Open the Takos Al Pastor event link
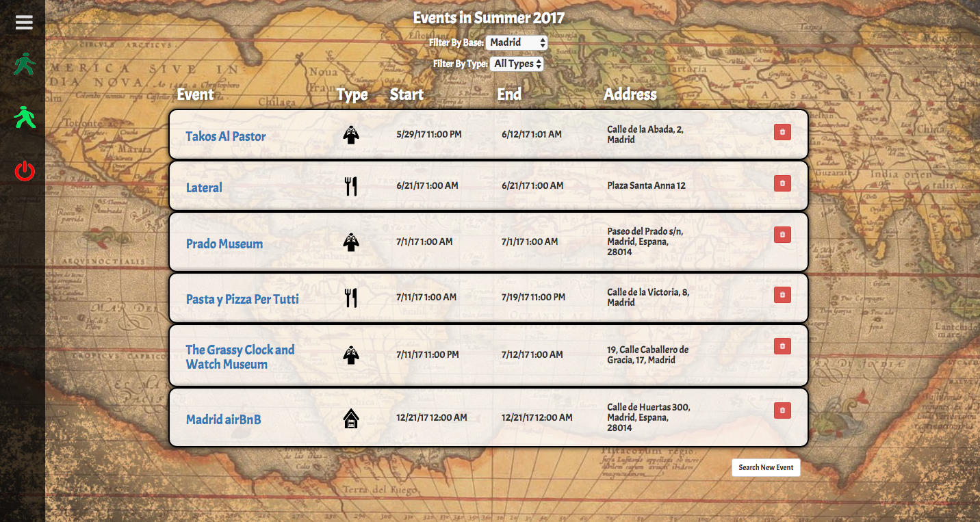 point(226,136)
